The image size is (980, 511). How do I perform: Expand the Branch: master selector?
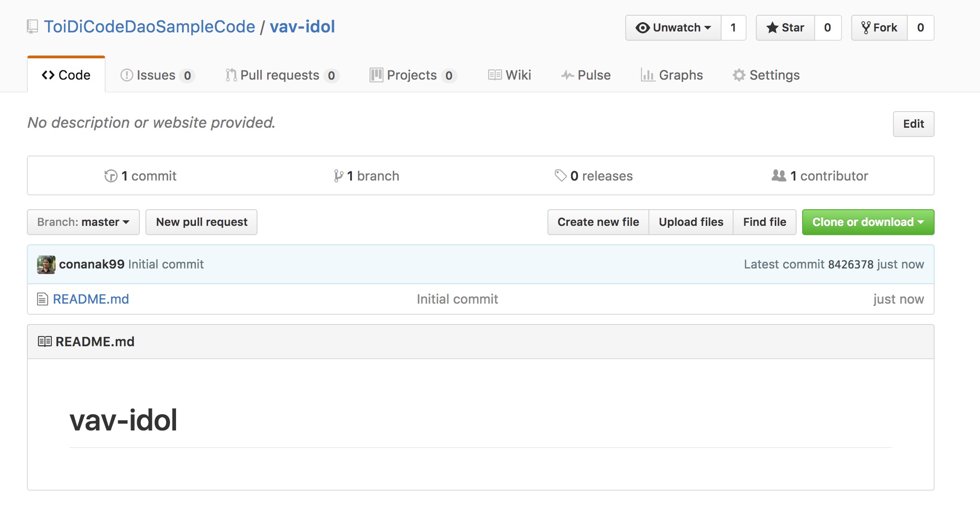[83, 222]
